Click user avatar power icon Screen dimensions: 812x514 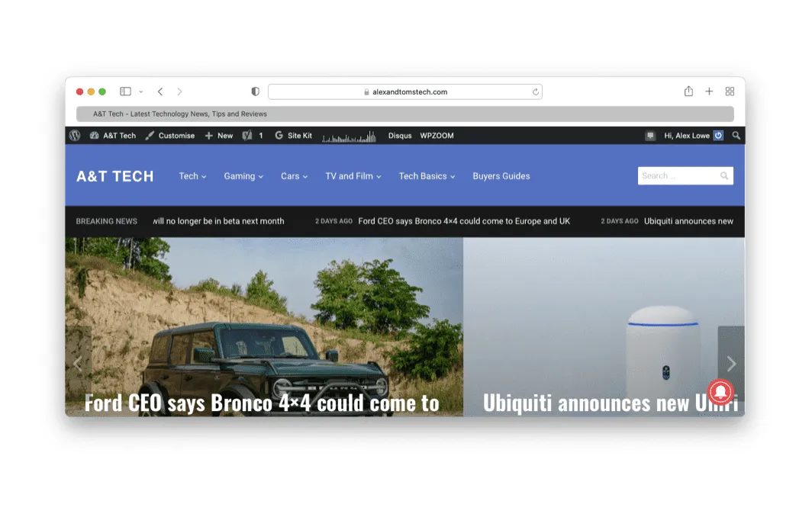[718, 136]
